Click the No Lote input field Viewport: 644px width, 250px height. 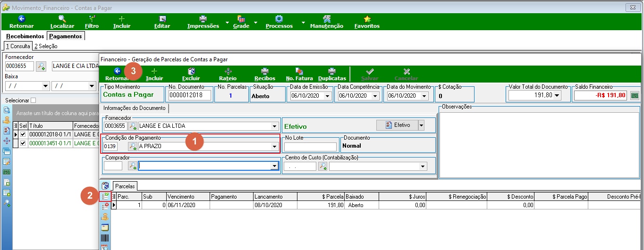click(310, 147)
